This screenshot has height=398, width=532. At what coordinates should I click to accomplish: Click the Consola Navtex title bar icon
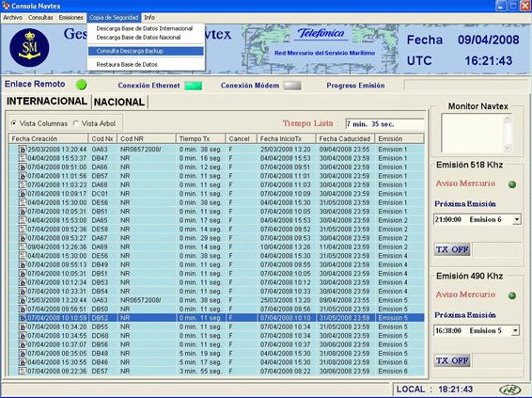pyautogui.click(x=6, y=6)
